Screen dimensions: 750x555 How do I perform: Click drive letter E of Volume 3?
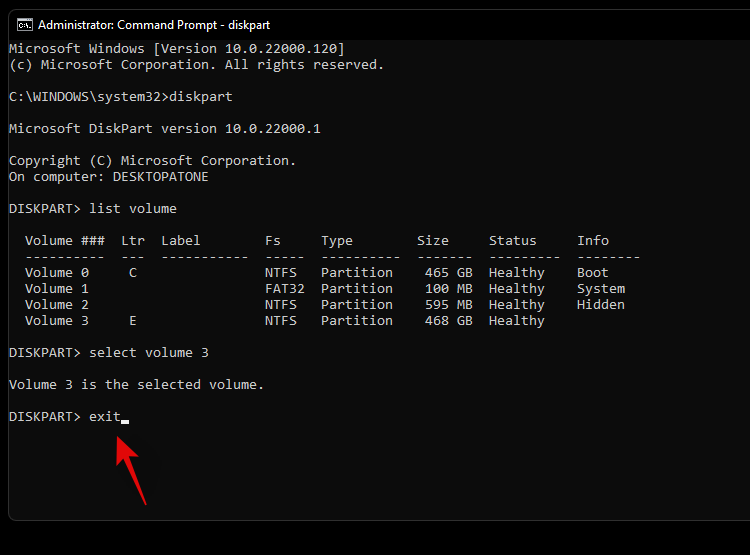click(x=132, y=321)
